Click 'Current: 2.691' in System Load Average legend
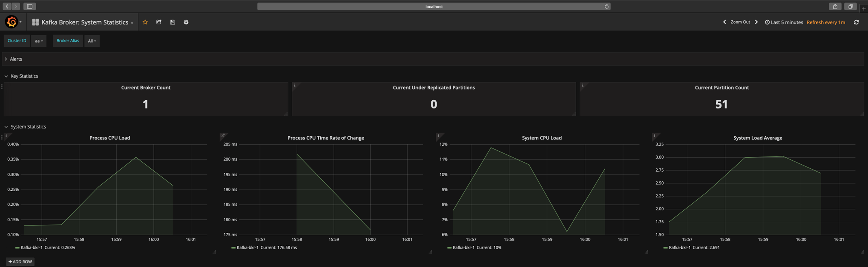 tap(706, 247)
